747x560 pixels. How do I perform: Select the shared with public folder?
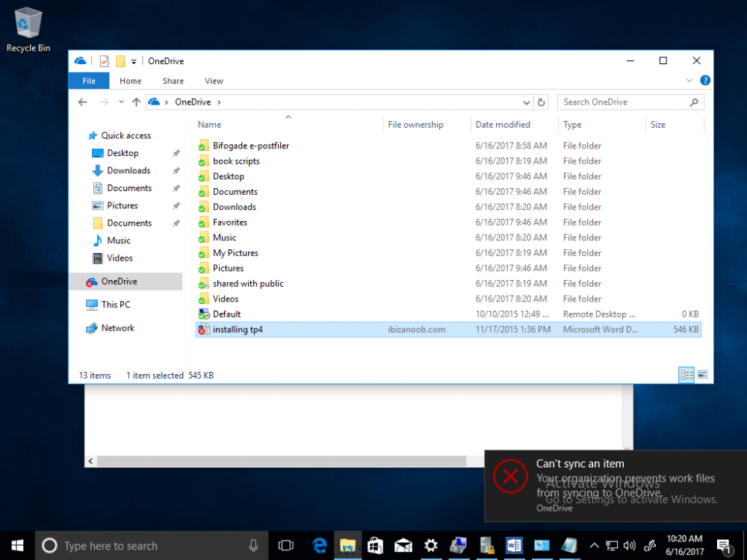447,283
